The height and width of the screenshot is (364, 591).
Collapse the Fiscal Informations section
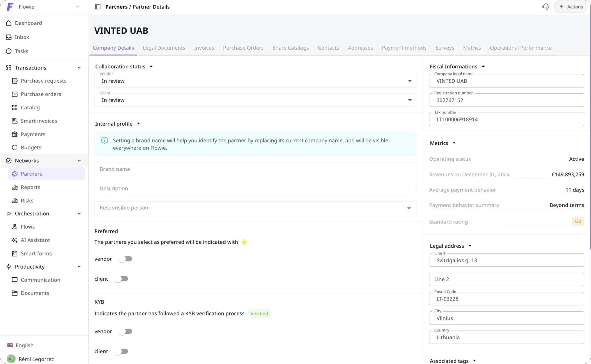[x=483, y=66]
